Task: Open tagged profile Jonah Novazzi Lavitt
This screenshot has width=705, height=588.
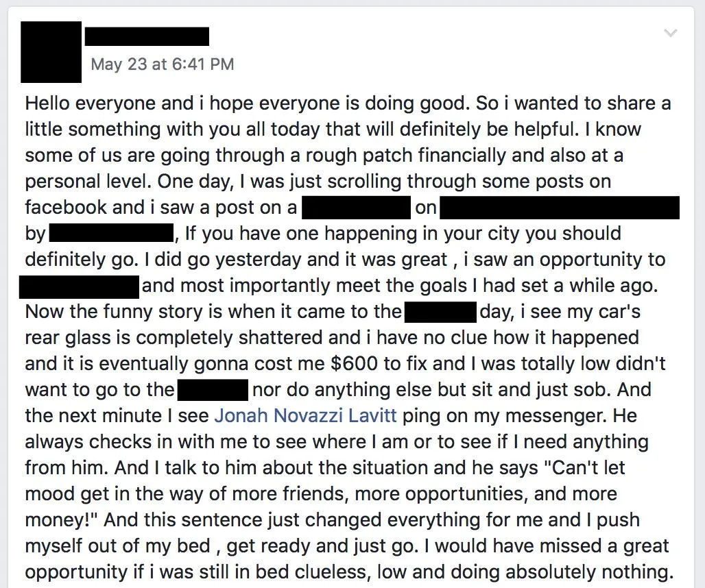Action: 306,415
